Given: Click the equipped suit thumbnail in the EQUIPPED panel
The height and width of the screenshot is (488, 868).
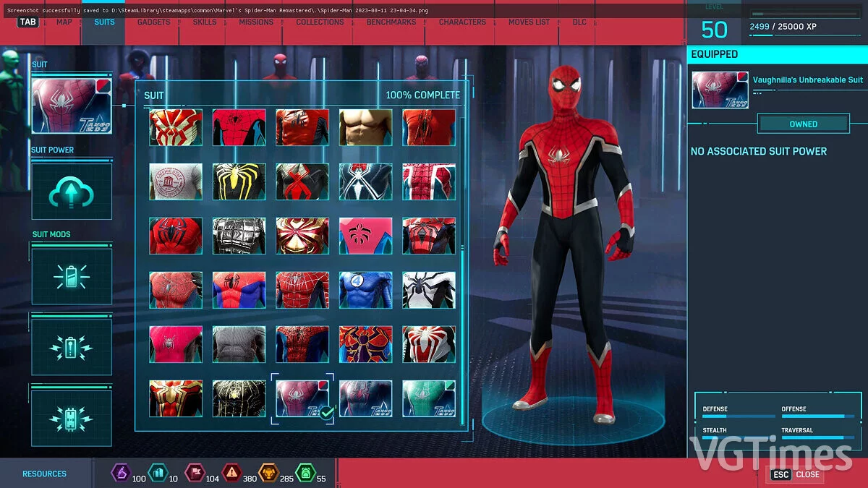Looking at the screenshot, I should (x=720, y=90).
